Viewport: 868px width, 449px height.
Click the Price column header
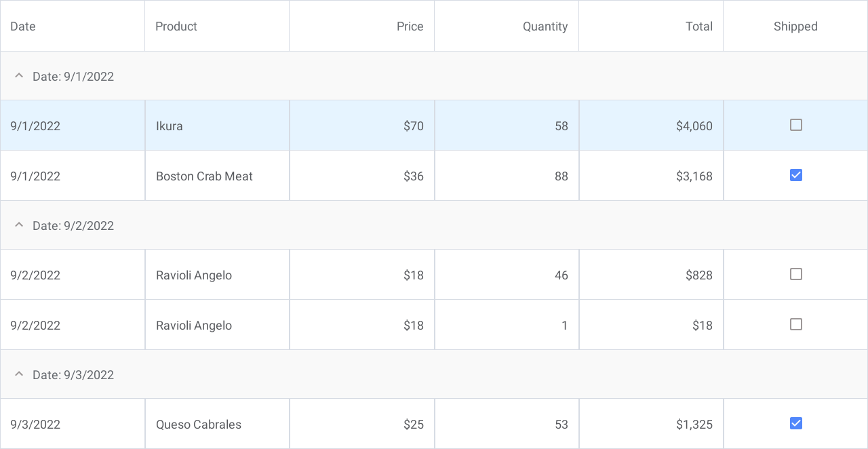[x=410, y=26]
